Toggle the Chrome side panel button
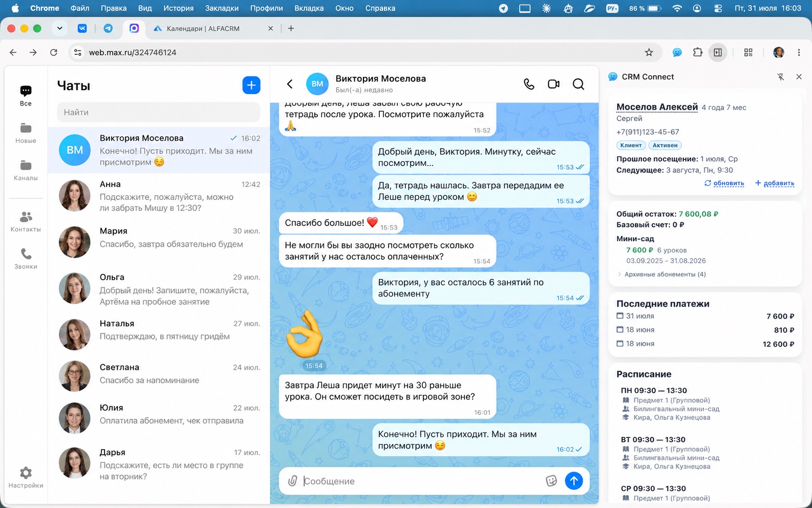The width and height of the screenshot is (812, 508). coord(718,52)
